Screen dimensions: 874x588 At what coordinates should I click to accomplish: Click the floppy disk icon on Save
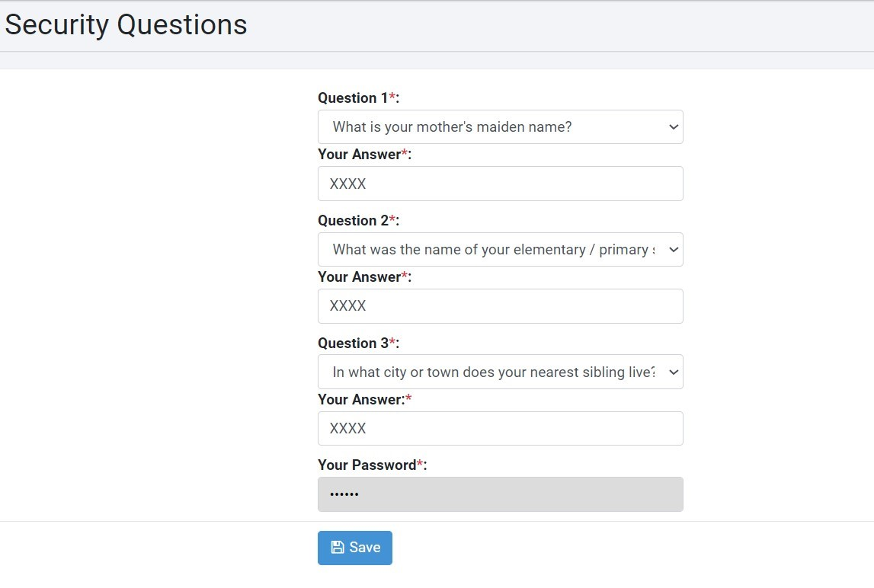(338, 548)
